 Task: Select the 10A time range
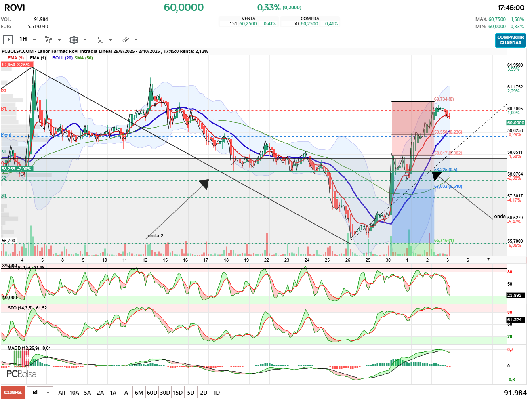[74, 393]
